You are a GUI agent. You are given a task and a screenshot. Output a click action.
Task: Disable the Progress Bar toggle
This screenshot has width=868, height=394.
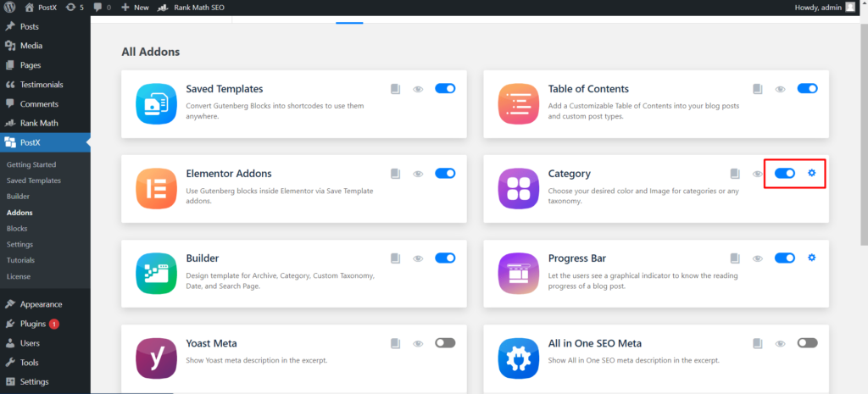click(784, 258)
